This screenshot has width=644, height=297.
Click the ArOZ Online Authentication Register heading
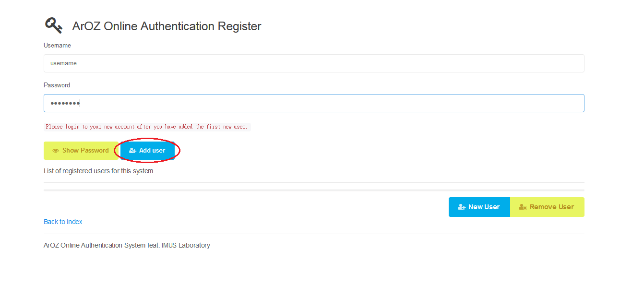[x=167, y=26]
